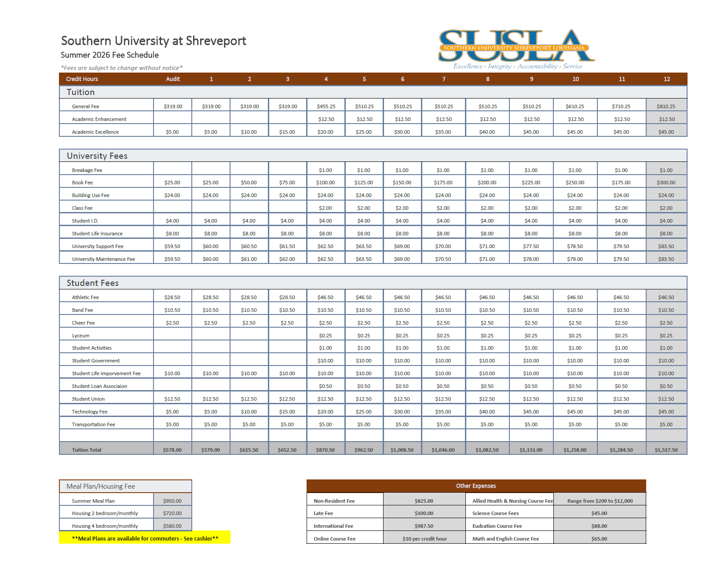Click the 'Lyceum' row label

click(80, 336)
